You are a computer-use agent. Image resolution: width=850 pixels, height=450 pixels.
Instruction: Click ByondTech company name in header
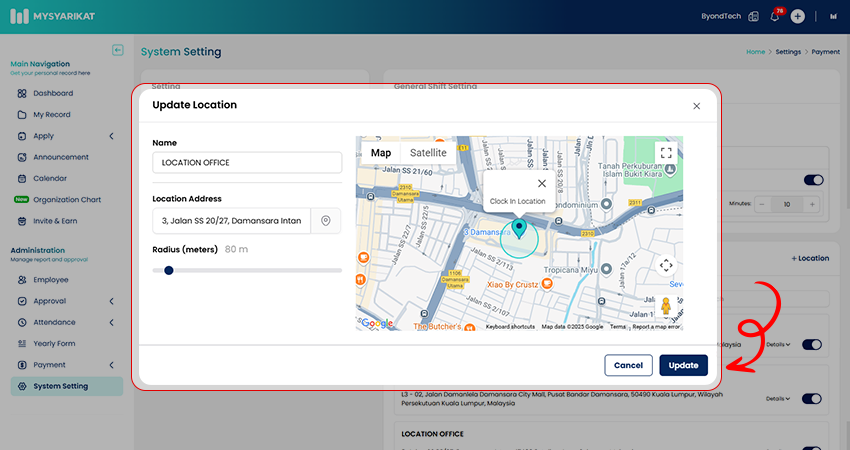(x=721, y=16)
